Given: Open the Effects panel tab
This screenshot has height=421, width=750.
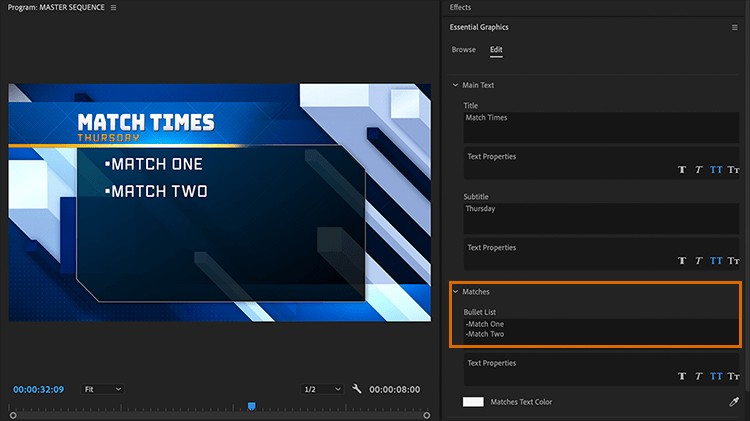Looking at the screenshot, I should 461,8.
